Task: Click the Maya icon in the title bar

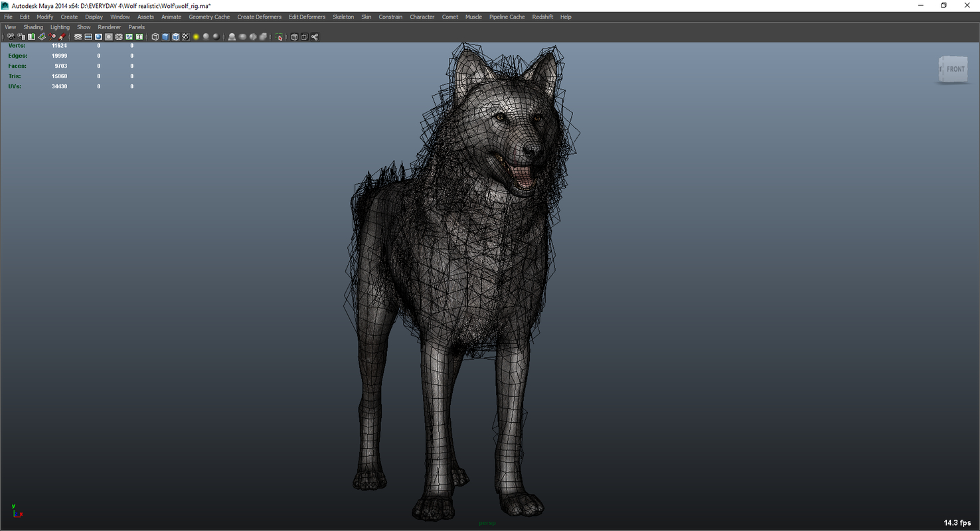Action: point(5,5)
